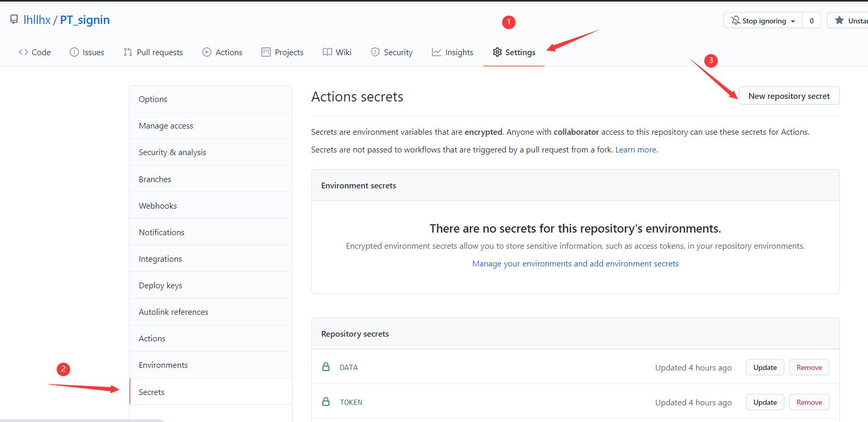Switch to the Issues tab
868x422 pixels.
(x=87, y=52)
